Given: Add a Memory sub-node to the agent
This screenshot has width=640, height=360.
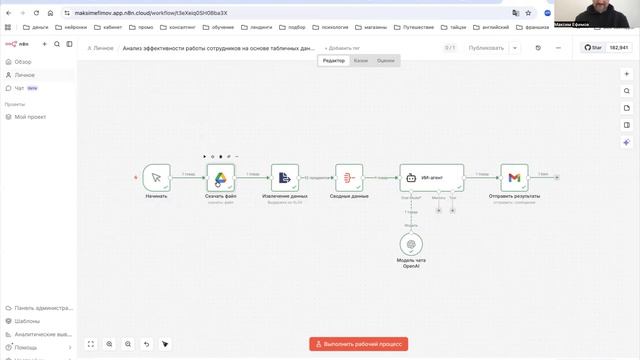Looking at the screenshot, I should 438,211.
